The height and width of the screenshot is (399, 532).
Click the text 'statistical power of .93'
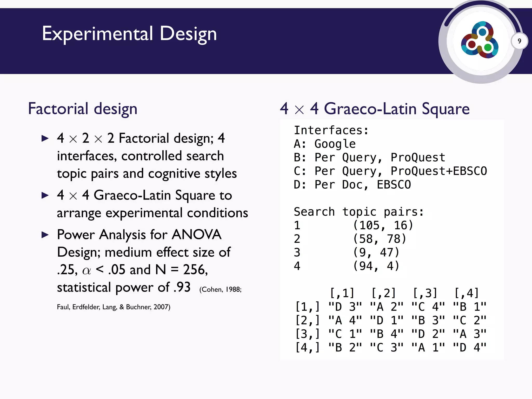click(x=124, y=288)
